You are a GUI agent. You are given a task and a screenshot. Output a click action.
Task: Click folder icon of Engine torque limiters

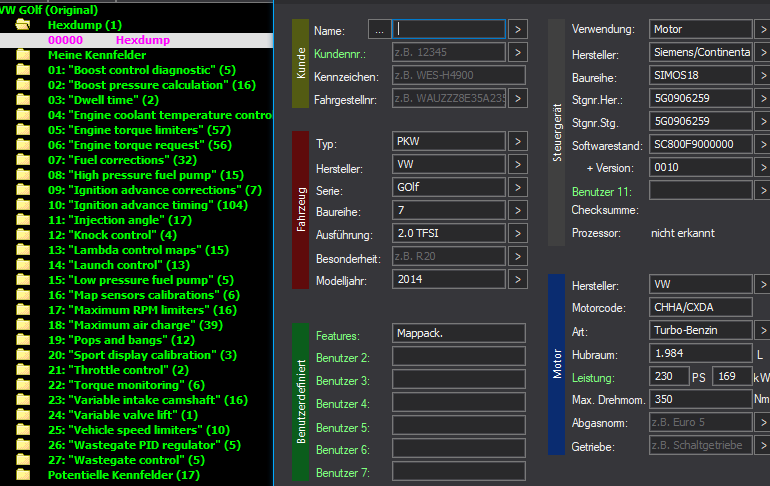tap(23, 130)
